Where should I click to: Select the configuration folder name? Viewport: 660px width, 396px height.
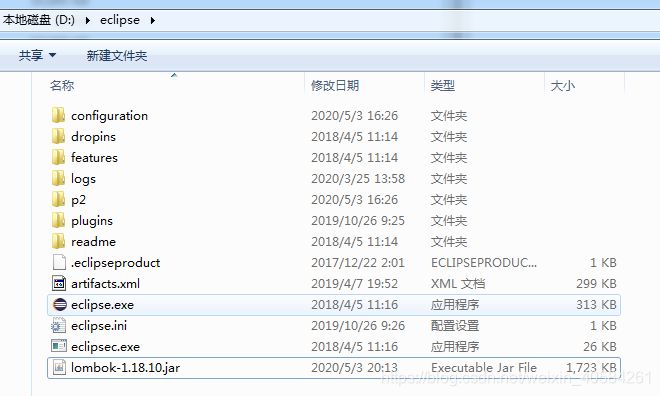109,116
